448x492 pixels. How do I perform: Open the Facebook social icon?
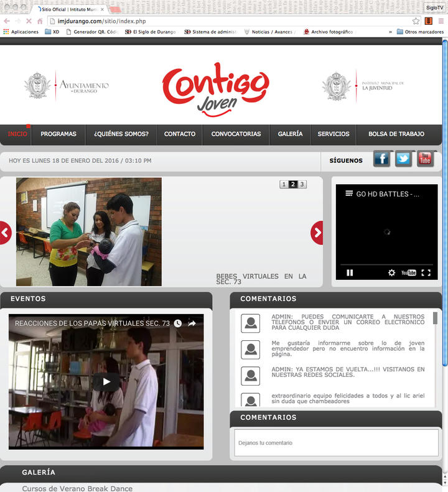[x=381, y=159]
